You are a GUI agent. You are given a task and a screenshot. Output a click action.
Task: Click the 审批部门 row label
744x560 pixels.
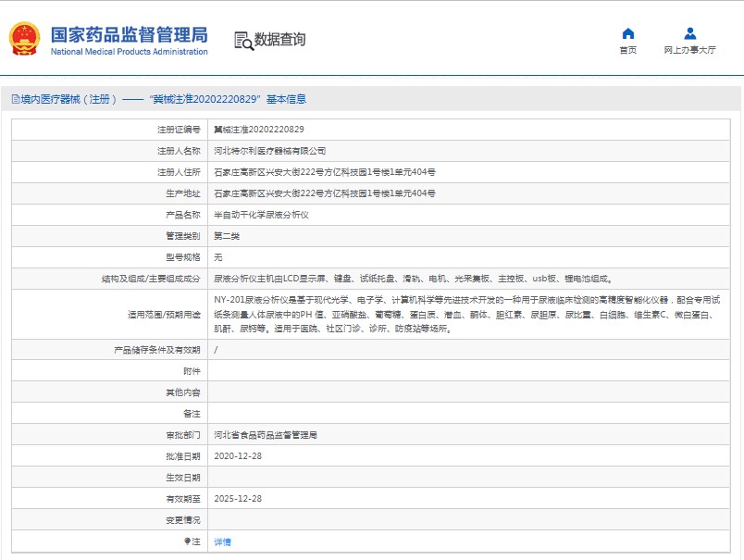point(183,435)
